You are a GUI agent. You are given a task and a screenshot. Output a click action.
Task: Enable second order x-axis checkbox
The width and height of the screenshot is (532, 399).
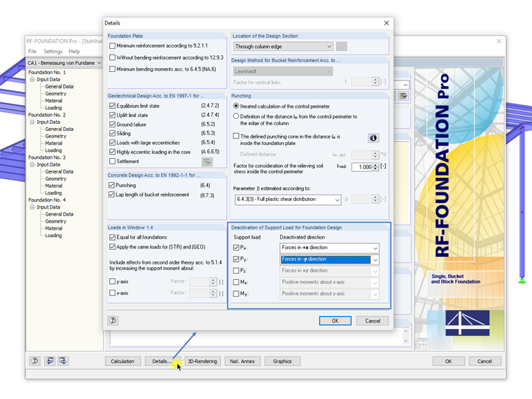[112, 293]
